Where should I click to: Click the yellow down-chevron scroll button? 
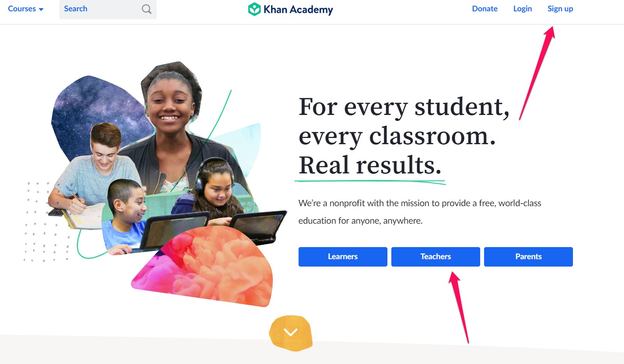[291, 333]
